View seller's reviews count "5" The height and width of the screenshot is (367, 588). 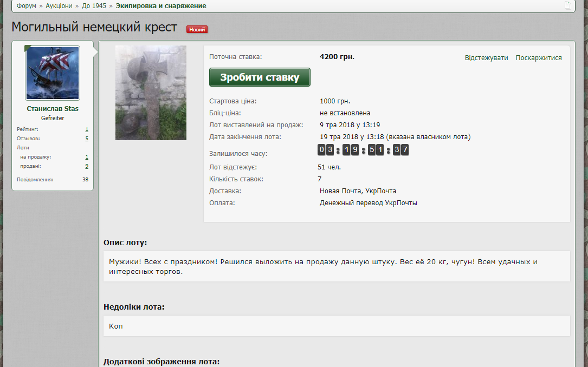coord(87,139)
